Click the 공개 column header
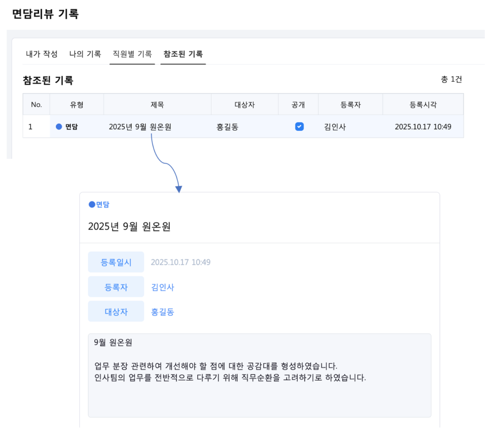 coord(298,104)
